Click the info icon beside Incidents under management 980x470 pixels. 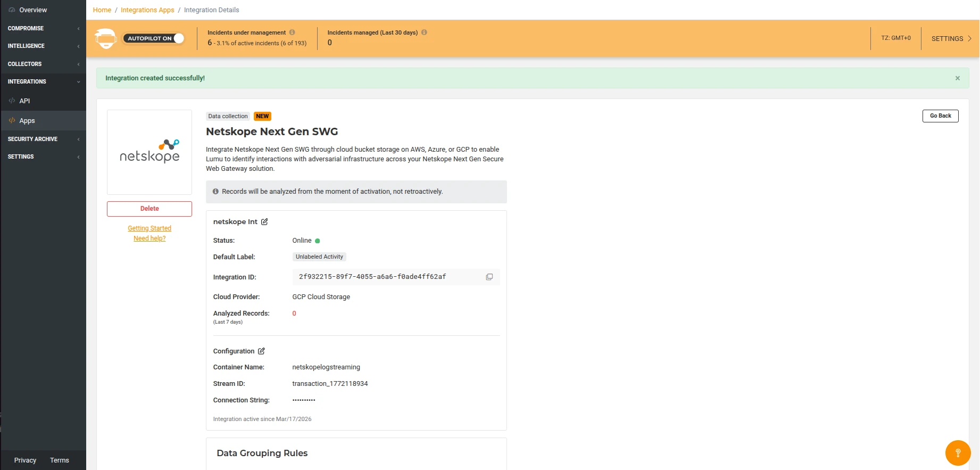pyautogui.click(x=292, y=32)
